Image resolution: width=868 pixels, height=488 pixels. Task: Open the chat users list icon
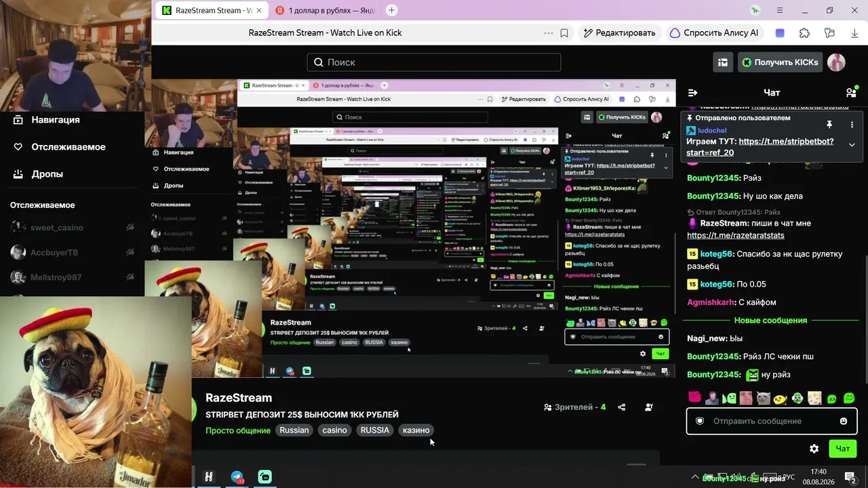tap(851, 93)
